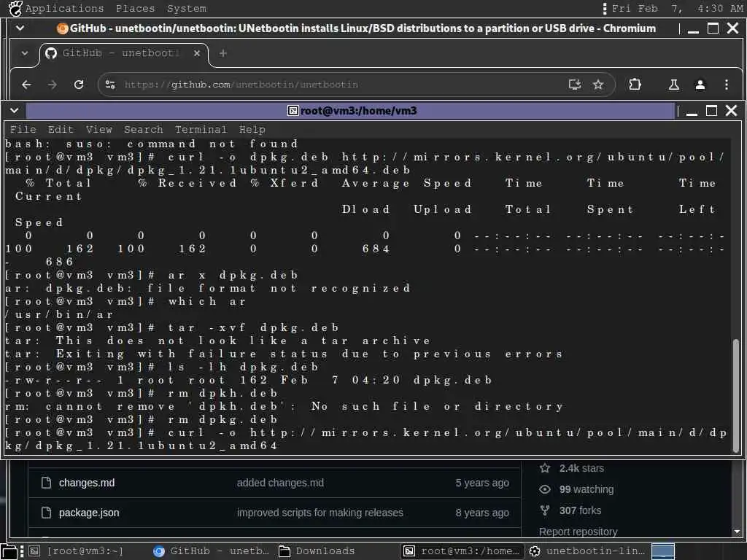
Task: Open the terminal Search menu
Action: (144, 130)
